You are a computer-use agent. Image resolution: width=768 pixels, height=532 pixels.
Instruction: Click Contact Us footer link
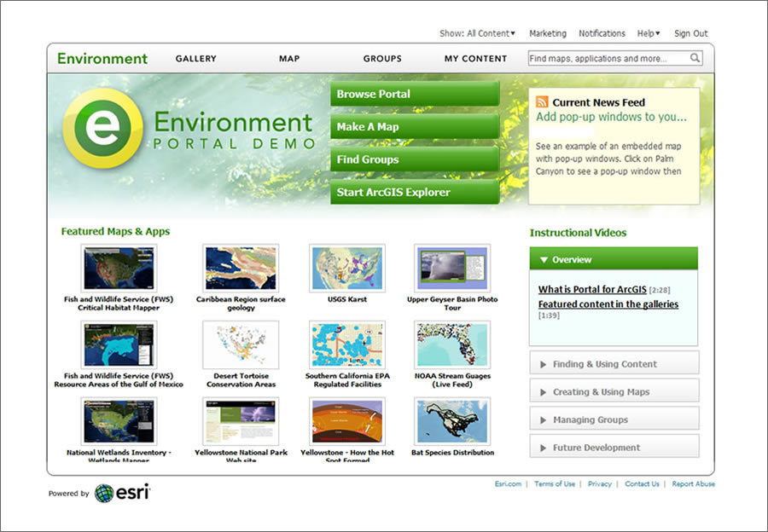642,483
